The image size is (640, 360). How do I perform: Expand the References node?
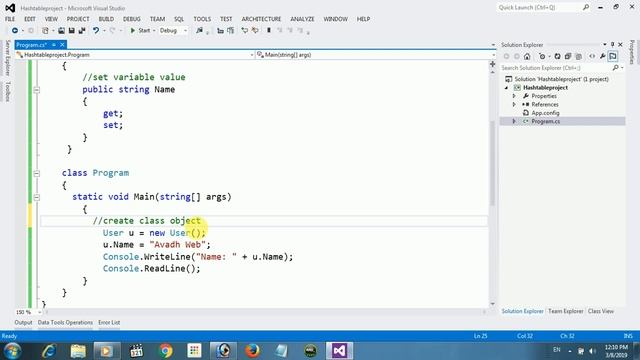coord(514,104)
